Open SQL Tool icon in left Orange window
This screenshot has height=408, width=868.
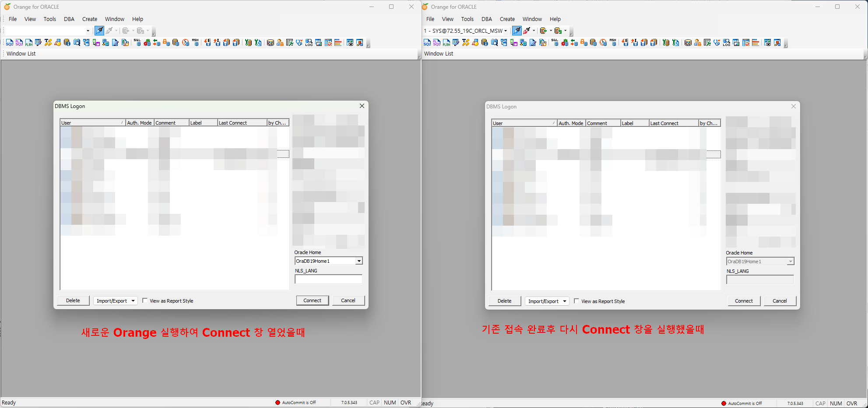pyautogui.click(x=10, y=42)
